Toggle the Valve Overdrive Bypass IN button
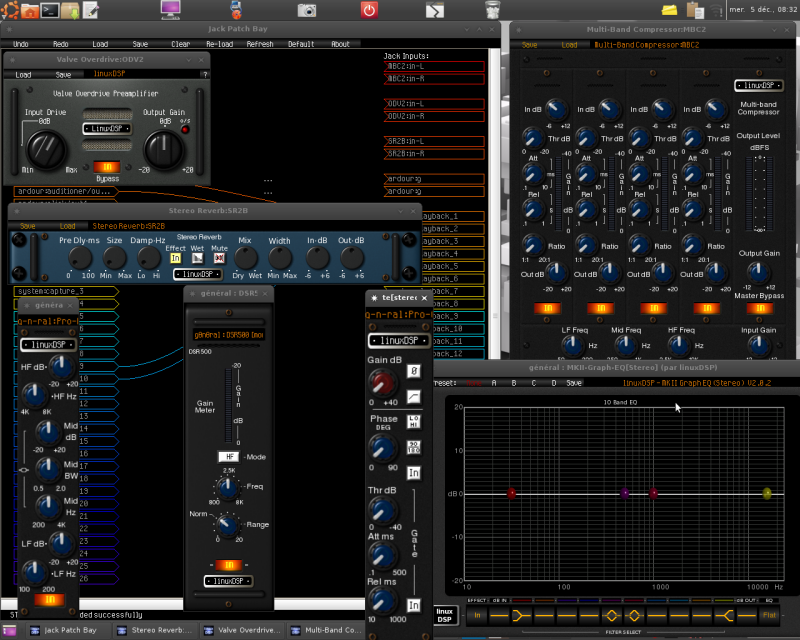The image size is (800, 640). pos(106,167)
